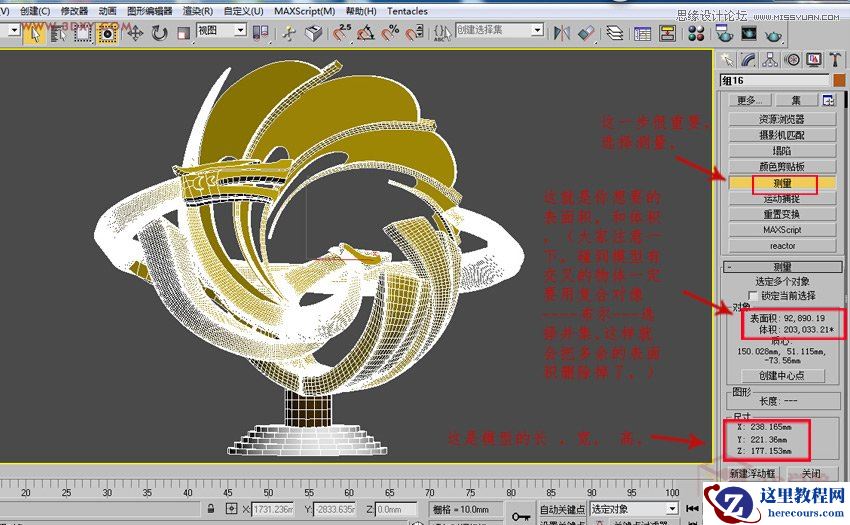Open the orange object color swatch
The image size is (850, 525).
point(839,80)
